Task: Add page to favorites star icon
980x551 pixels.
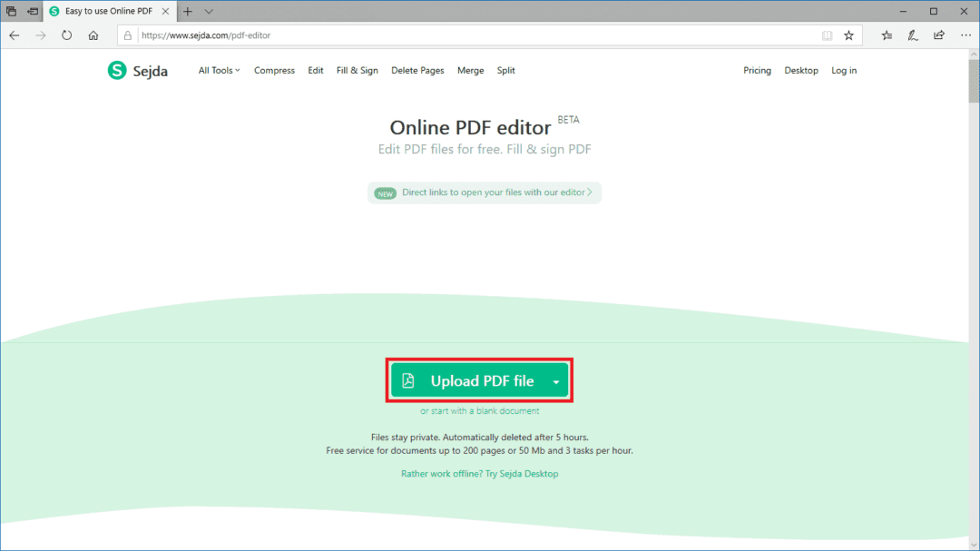Action: point(848,35)
